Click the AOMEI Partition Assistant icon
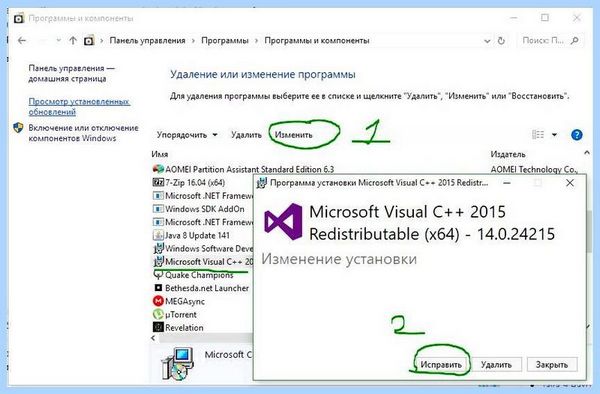 [x=158, y=169]
